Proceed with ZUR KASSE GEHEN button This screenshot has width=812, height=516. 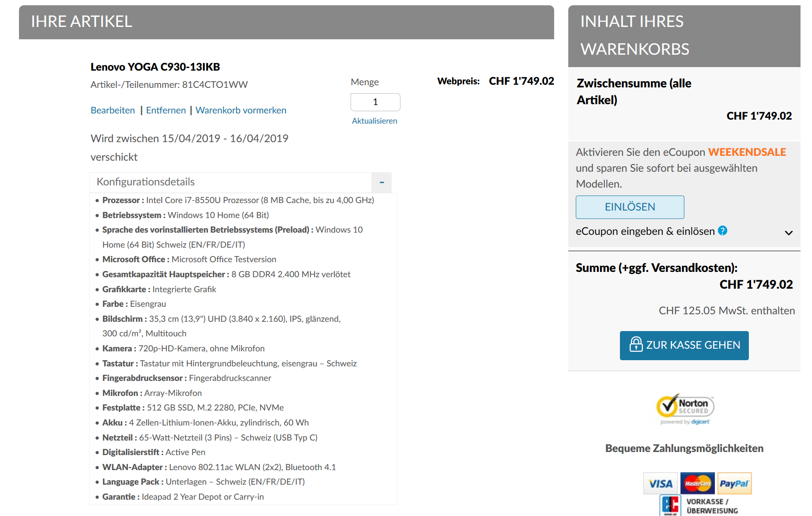coord(684,345)
